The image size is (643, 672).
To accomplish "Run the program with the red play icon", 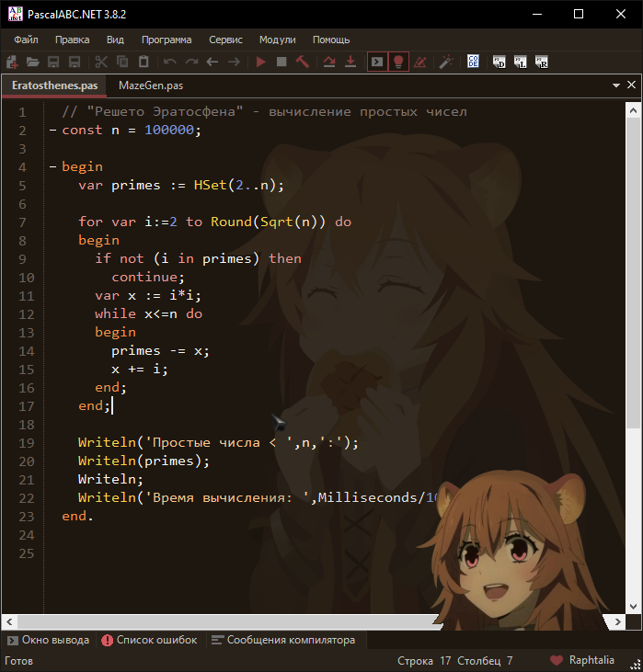I will click(x=261, y=63).
